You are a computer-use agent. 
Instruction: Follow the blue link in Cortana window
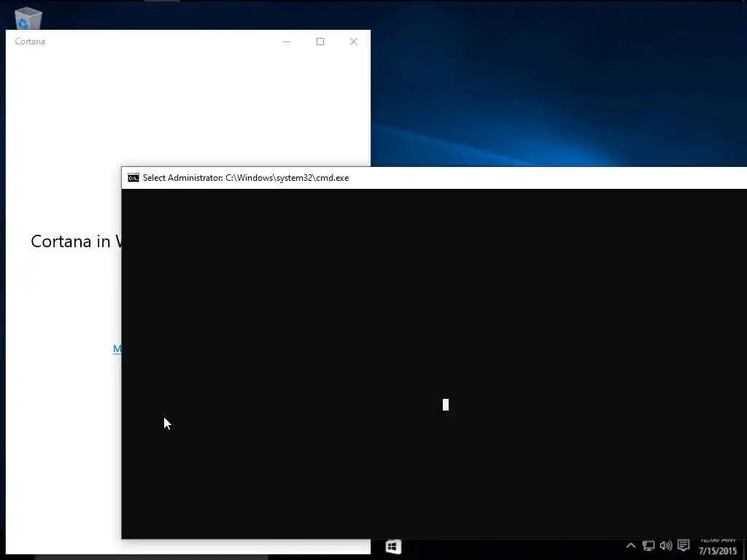(117, 349)
